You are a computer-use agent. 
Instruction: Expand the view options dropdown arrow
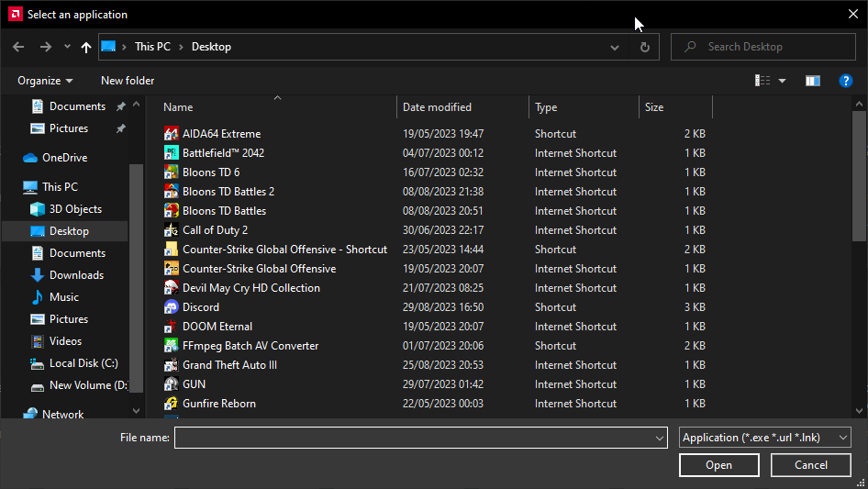(783, 81)
